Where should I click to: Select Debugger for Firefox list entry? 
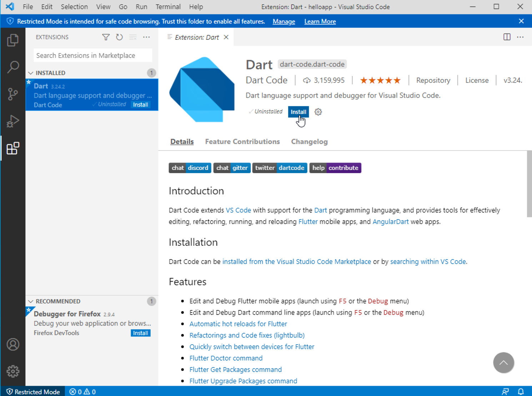coord(92,323)
